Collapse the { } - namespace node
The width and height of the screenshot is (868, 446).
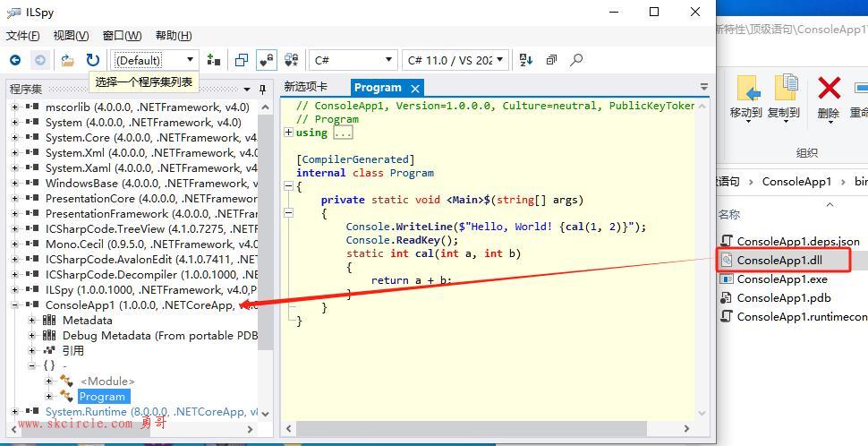[31, 365]
